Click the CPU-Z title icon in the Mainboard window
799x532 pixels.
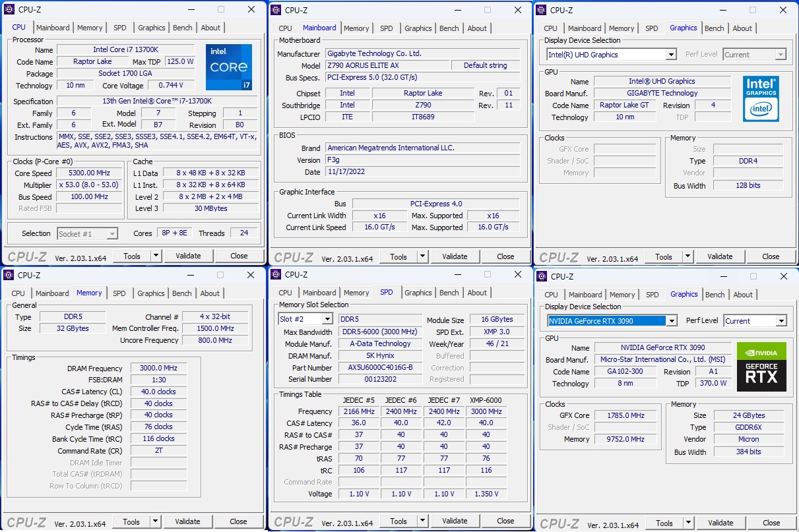pyautogui.click(x=276, y=10)
